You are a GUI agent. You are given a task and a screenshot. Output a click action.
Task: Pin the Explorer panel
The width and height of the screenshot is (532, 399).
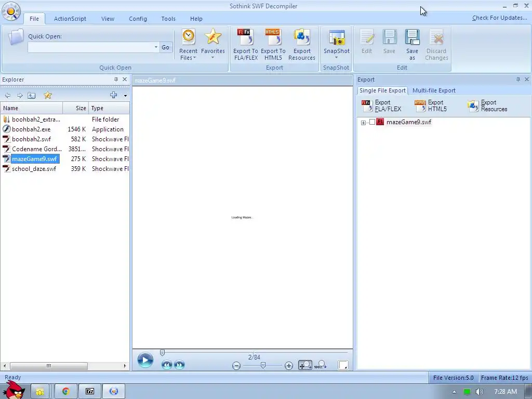click(x=116, y=79)
